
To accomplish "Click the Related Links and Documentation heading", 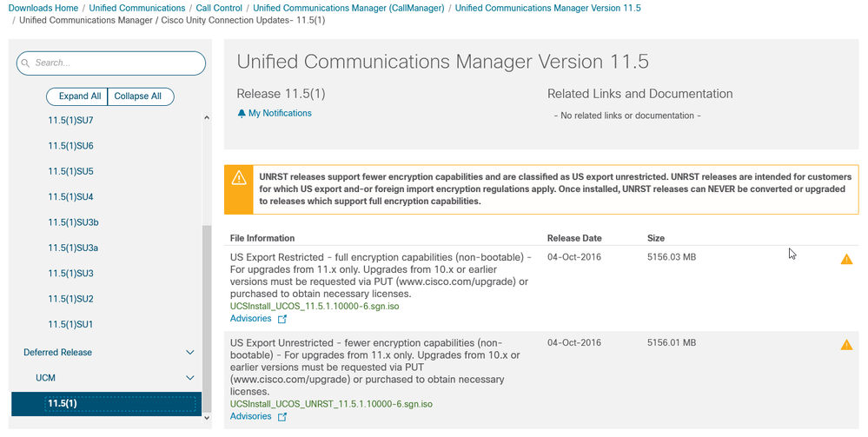I will 640,94.
